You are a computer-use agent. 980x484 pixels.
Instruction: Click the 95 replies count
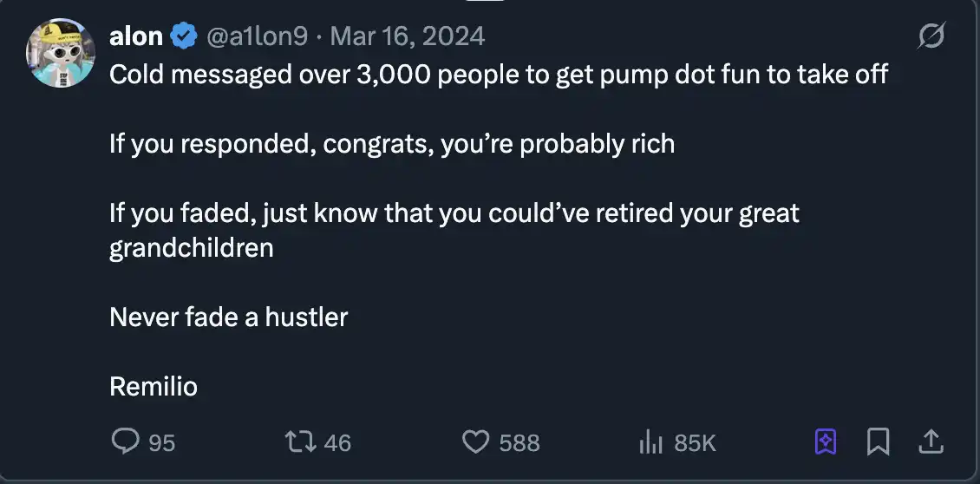[x=161, y=443]
